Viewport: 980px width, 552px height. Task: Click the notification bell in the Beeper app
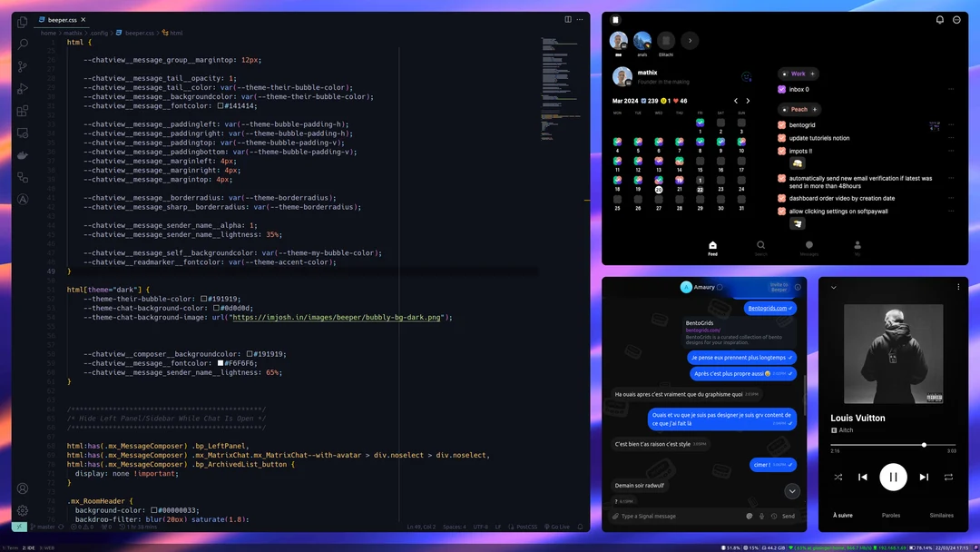coord(939,19)
